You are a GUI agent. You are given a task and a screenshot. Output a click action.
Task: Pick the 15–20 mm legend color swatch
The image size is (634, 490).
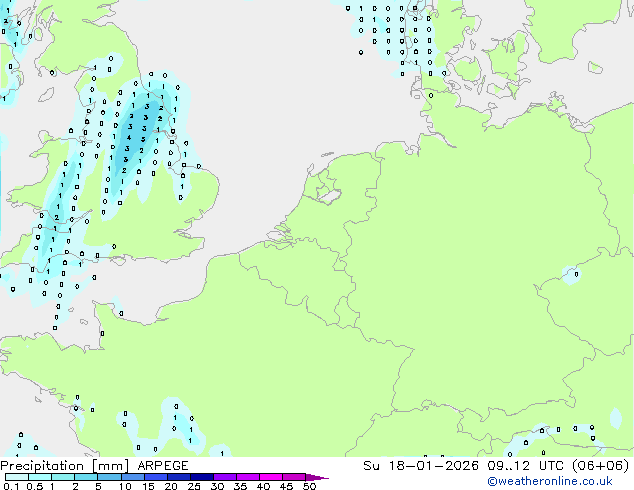tap(155, 477)
